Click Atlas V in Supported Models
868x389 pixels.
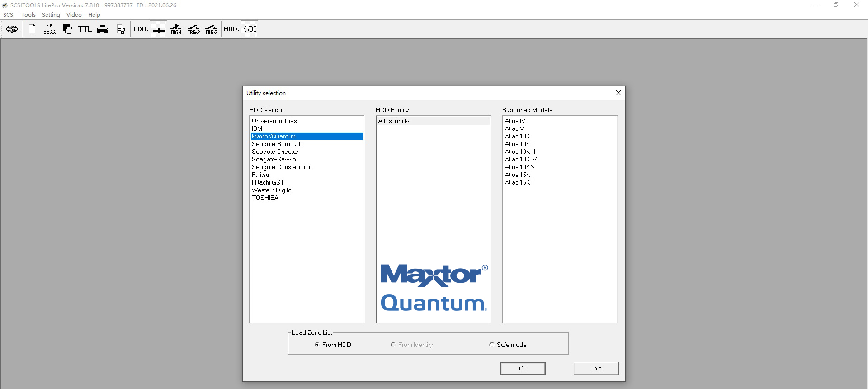click(560, 128)
